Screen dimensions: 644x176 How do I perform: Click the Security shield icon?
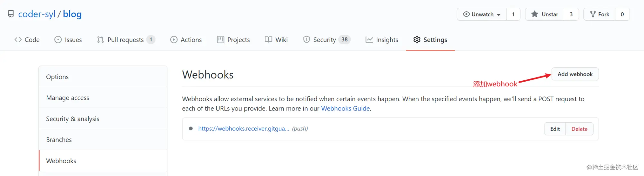point(307,40)
